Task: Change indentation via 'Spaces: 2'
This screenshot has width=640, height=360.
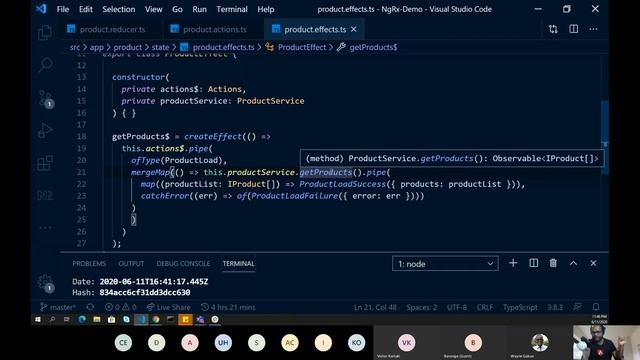Action: [422, 307]
